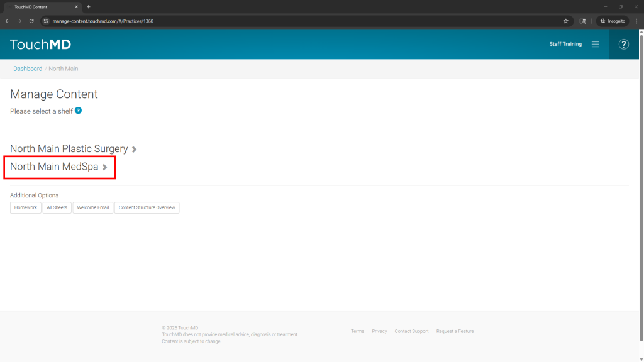This screenshot has width=644, height=362.
Task: Open the Welcome Email option
Action: click(x=93, y=207)
